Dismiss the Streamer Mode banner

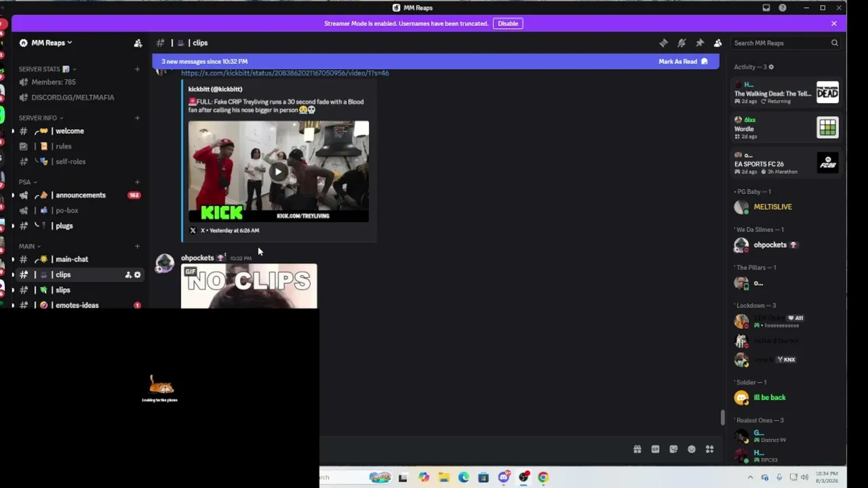(x=834, y=24)
